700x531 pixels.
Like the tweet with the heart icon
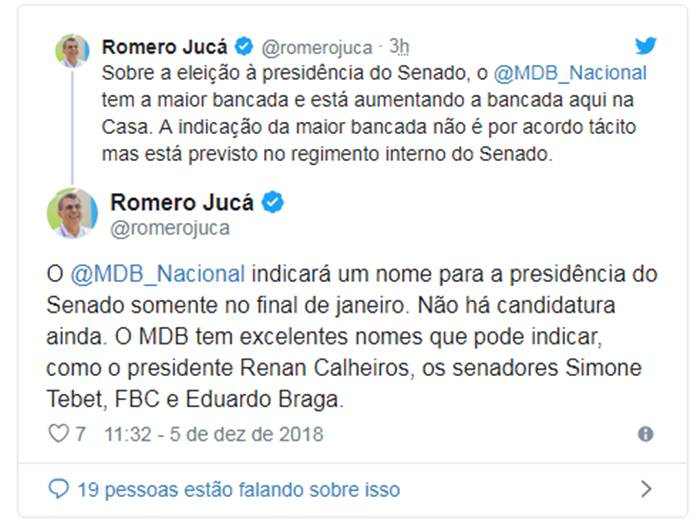(59, 435)
